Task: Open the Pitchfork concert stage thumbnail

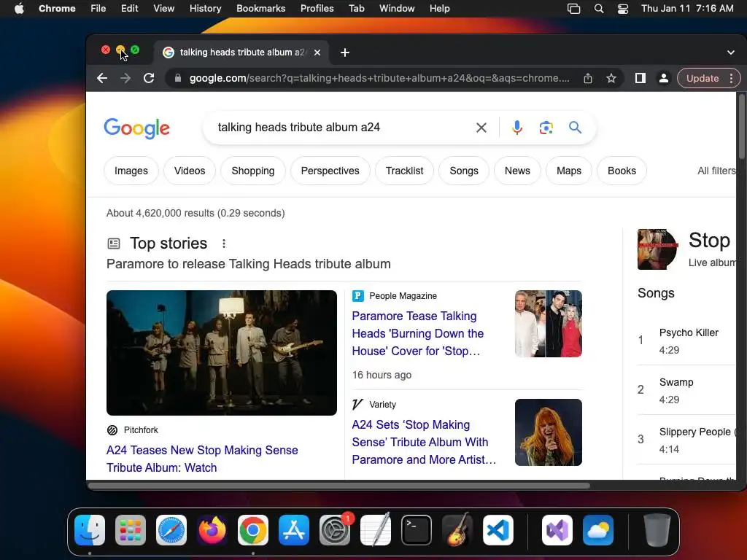Action: pyautogui.click(x=222, y=353)
